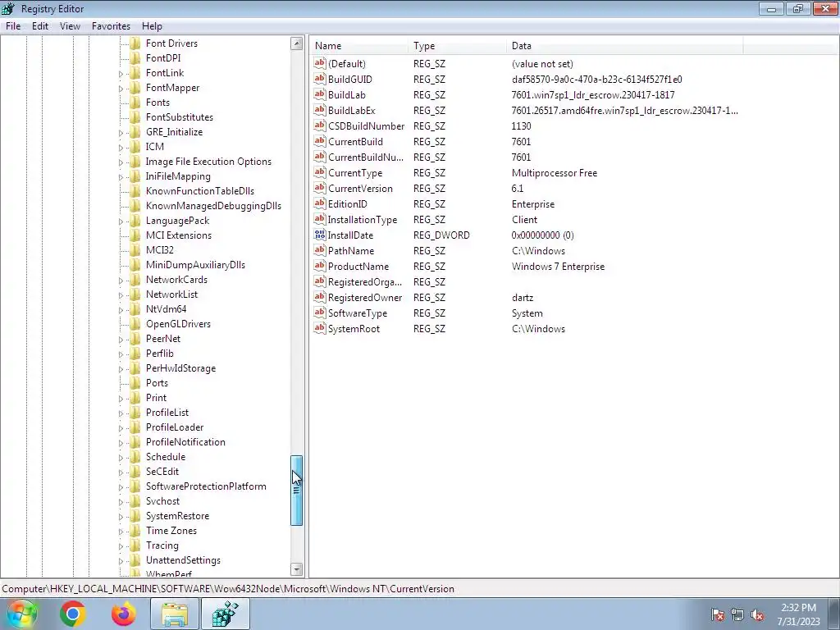Image resolution: width=840 pixels, height=630 pixels.
Task: Click the EditionID string value icon
Action: pos(320,203)
